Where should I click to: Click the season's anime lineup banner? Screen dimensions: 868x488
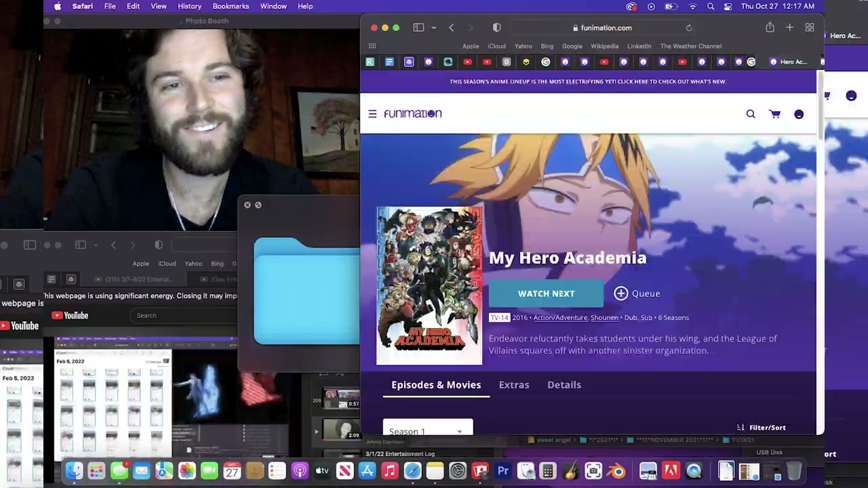588,81
